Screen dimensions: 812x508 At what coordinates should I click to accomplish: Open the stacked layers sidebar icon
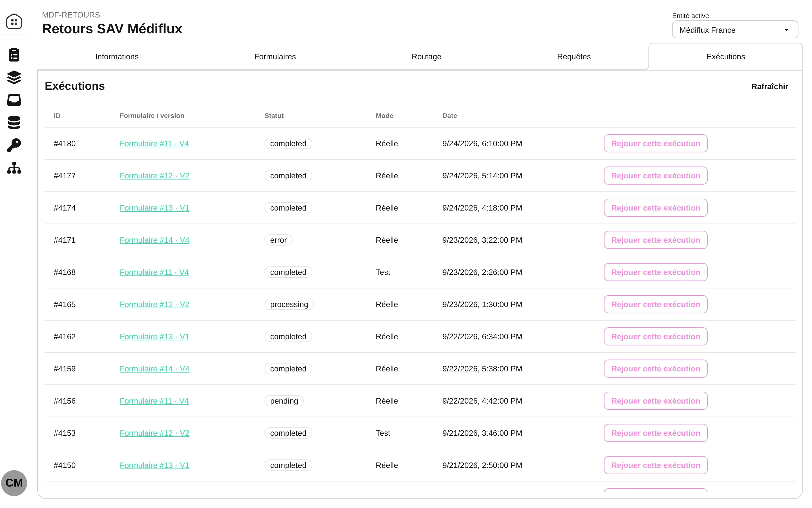14,77
